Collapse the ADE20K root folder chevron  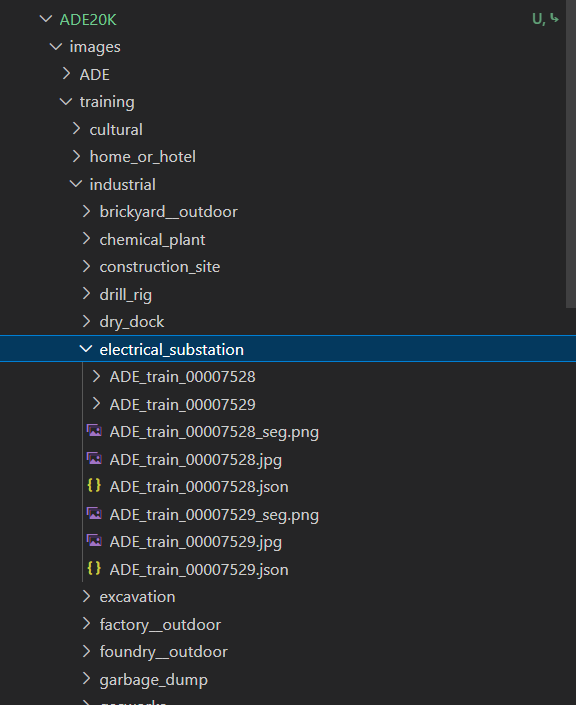46,19
